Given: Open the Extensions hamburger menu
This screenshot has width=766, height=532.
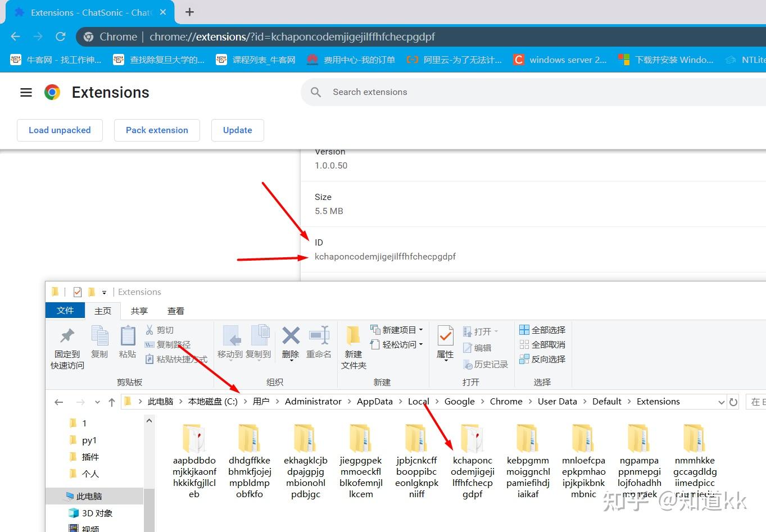Looking at the screenshot, I should (26, 92).
